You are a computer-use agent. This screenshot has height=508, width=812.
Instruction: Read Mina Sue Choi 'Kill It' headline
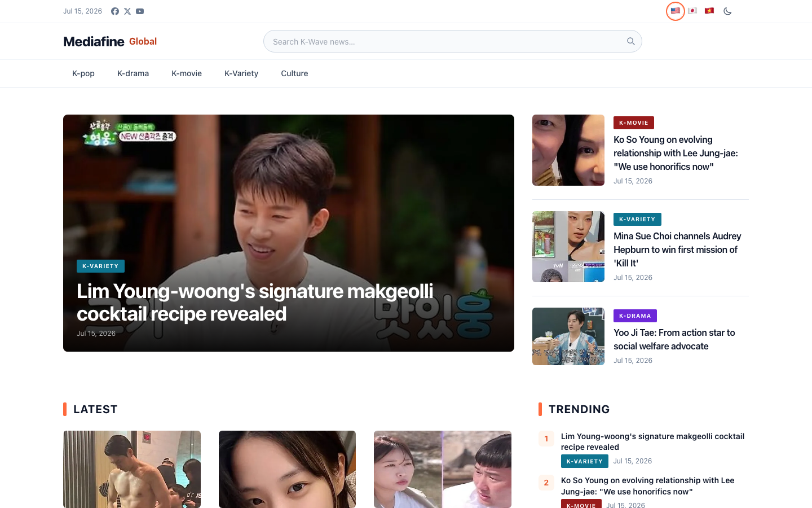(x=677, y=249)
